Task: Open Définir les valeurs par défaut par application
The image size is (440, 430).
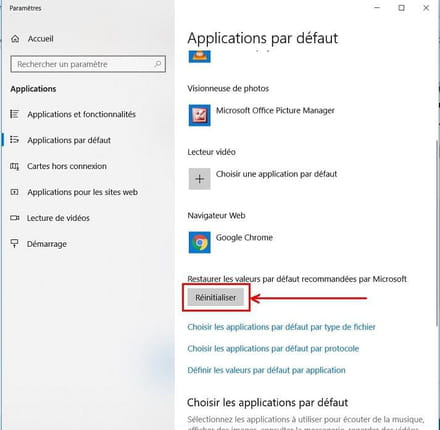Action: pyautogui.click(x=266, y=370)
